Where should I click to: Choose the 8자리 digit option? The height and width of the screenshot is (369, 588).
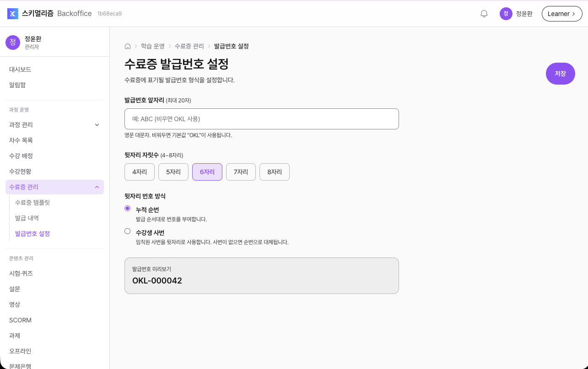pyautogui.click(x=275, y=172)
